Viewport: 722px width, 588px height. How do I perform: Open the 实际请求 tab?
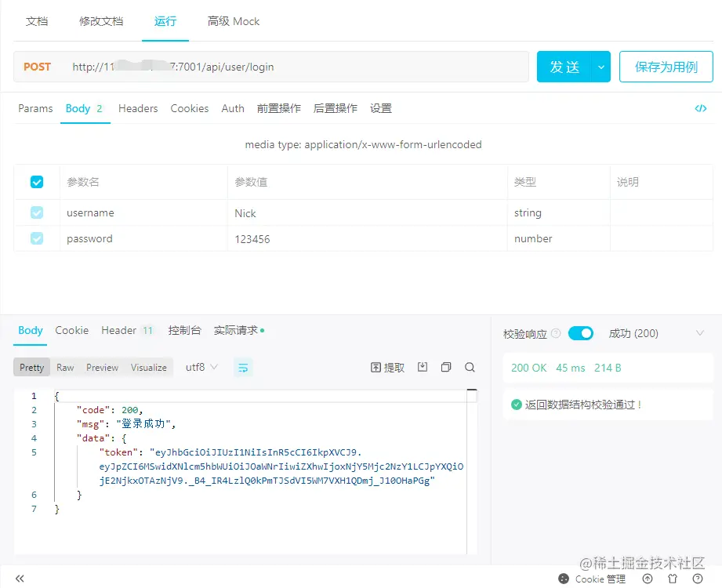[x=238, y=330]
